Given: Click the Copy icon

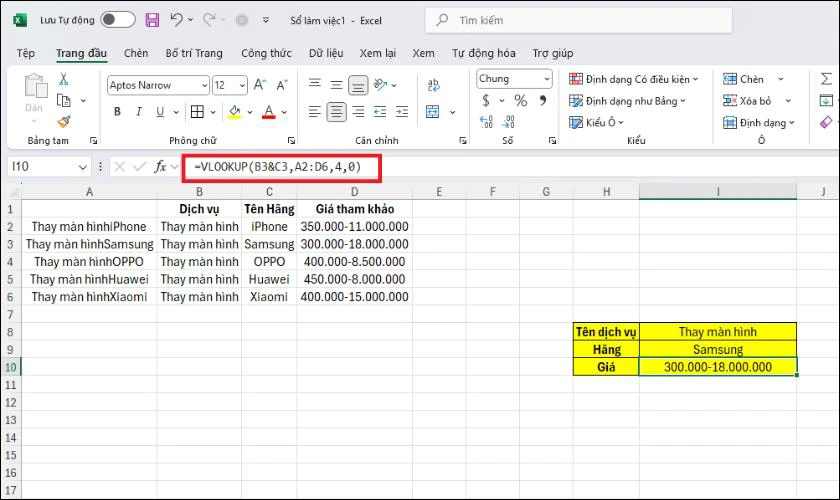Looking at the screenshot, I should [64, 100].
